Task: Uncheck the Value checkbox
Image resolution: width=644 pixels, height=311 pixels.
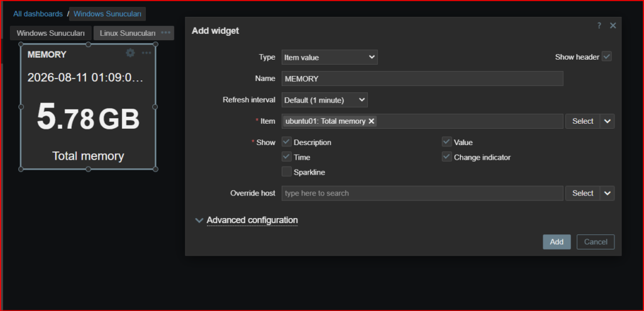Action: 447,142
